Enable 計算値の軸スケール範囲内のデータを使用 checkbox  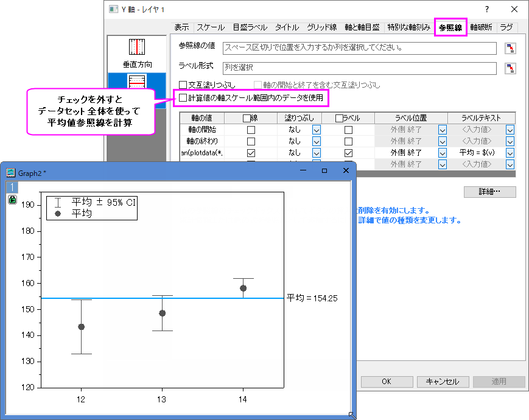pyautogui.click(x=183, y=98)
